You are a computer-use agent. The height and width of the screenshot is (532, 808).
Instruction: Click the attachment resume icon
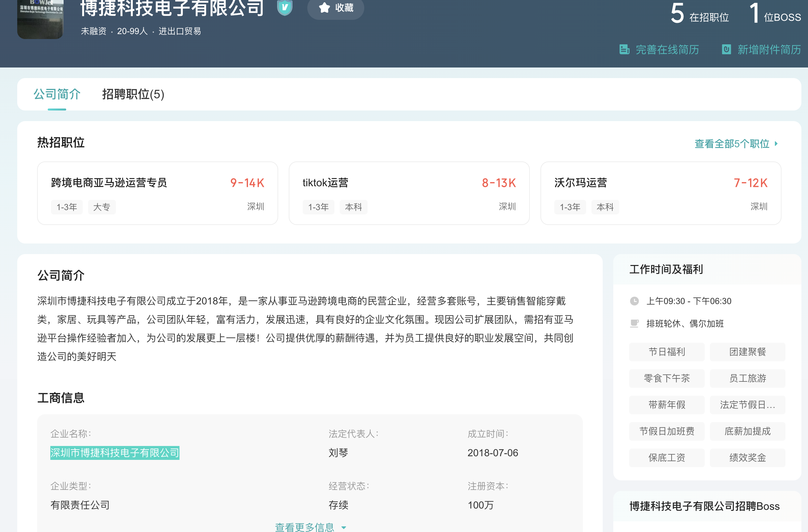tap(726, 50)
